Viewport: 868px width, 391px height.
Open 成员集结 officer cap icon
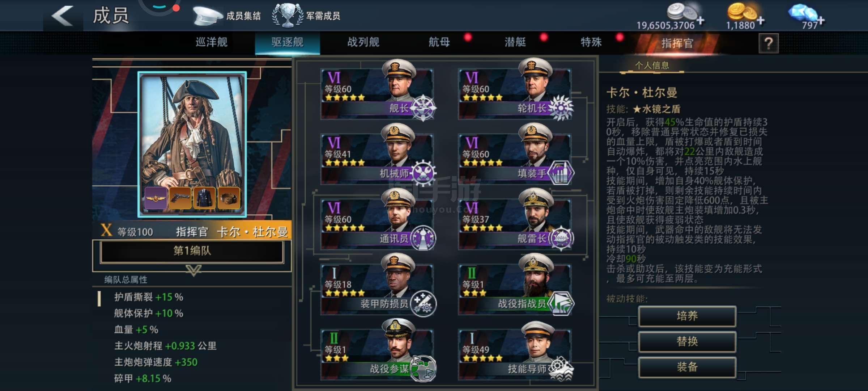(207, 16)
